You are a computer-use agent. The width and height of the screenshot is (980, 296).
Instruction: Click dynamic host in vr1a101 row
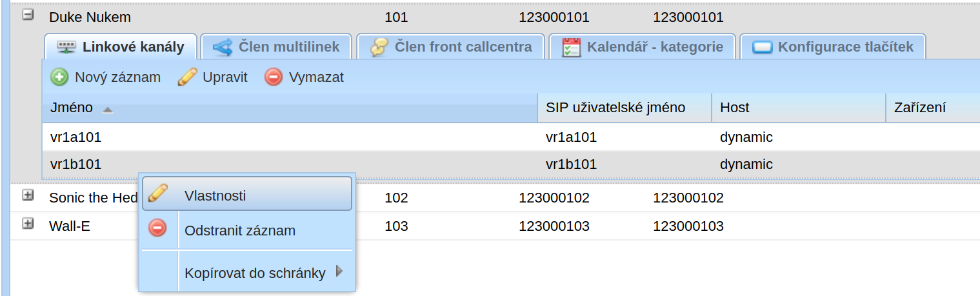point(746,137)
